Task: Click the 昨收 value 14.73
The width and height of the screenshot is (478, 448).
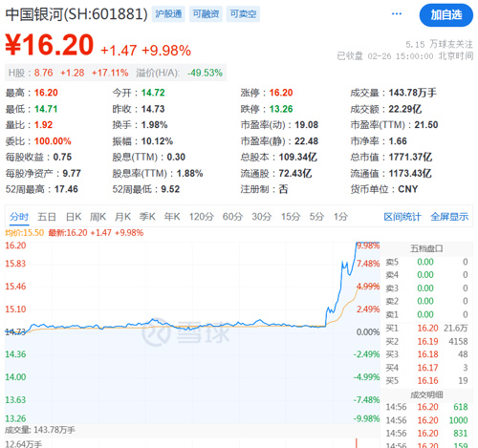Action: coord(153,109)
